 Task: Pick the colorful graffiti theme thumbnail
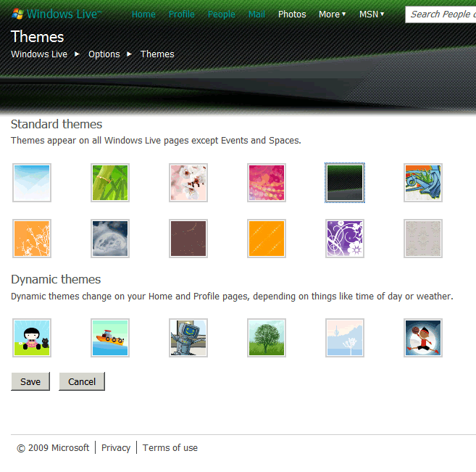point(423,183)
